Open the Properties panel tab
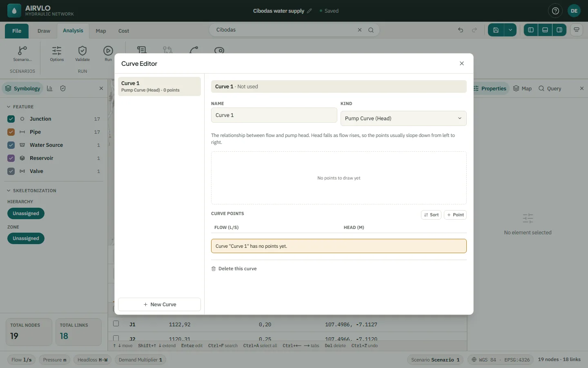 (x=490, y=88)
